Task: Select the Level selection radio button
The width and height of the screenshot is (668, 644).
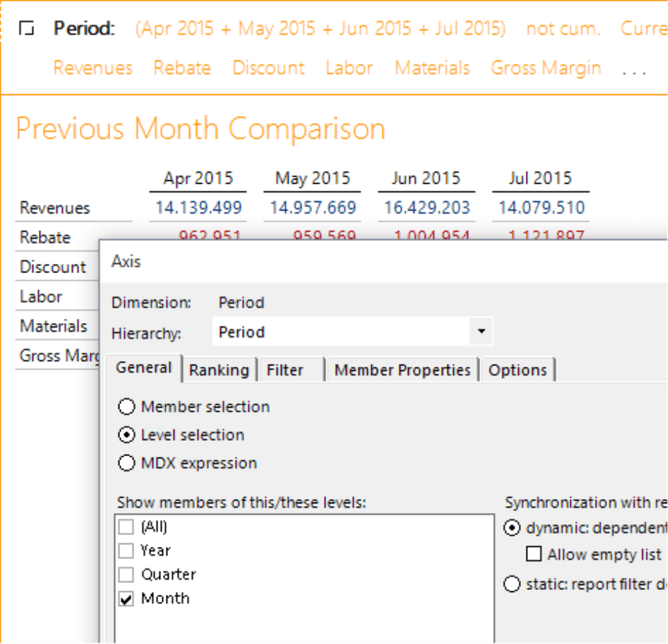Action: coord(126,435)
